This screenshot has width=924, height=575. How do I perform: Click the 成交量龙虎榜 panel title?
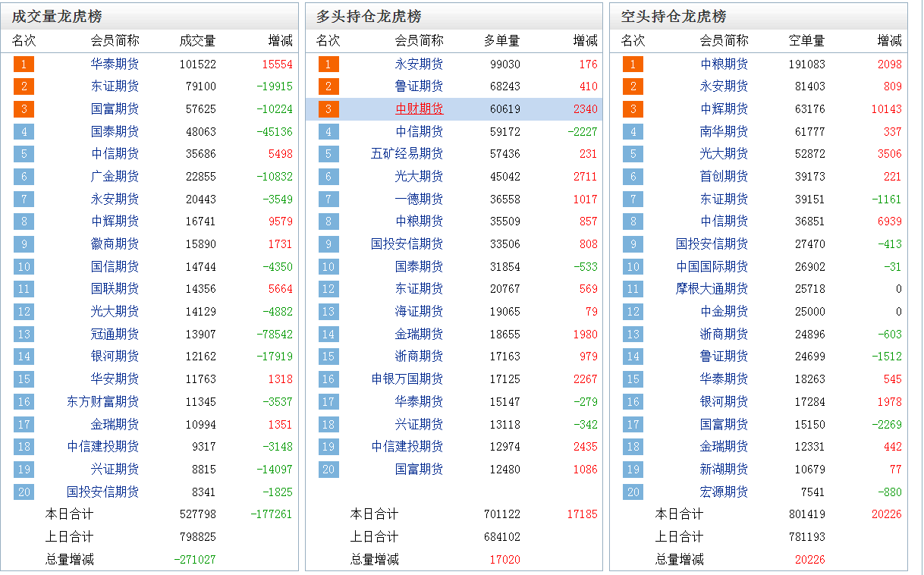[57, 17]
